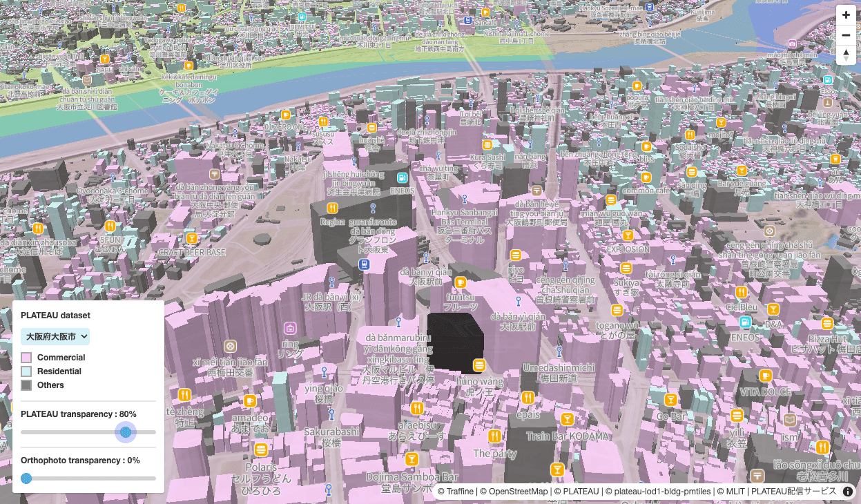Open the PLATEAU配信サービス link
The image size is (861, 504).
click(x=794, y=492)
